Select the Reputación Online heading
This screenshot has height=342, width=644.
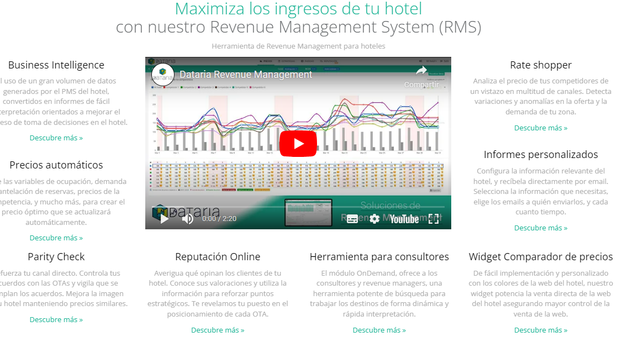(x=218, y=256)
